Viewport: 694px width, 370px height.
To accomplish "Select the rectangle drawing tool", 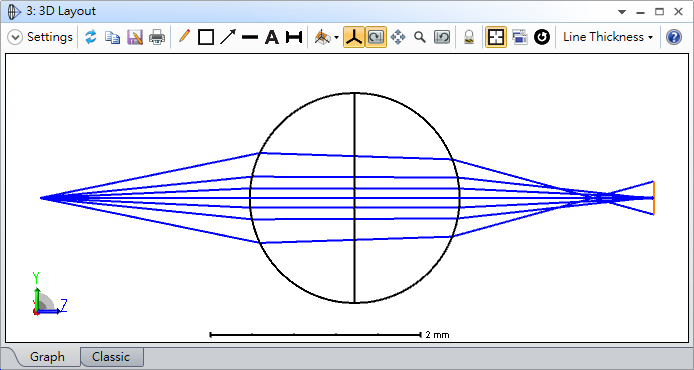I will pos(206,37).
